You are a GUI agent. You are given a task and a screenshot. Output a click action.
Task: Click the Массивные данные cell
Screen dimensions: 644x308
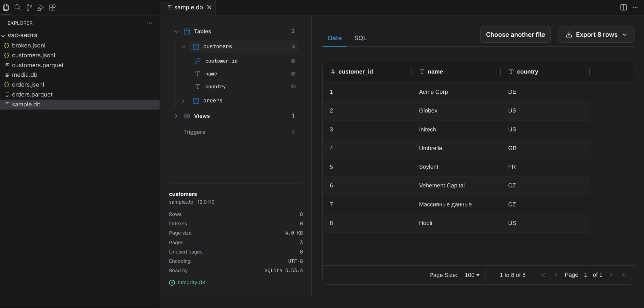click(x=456, y=205)
